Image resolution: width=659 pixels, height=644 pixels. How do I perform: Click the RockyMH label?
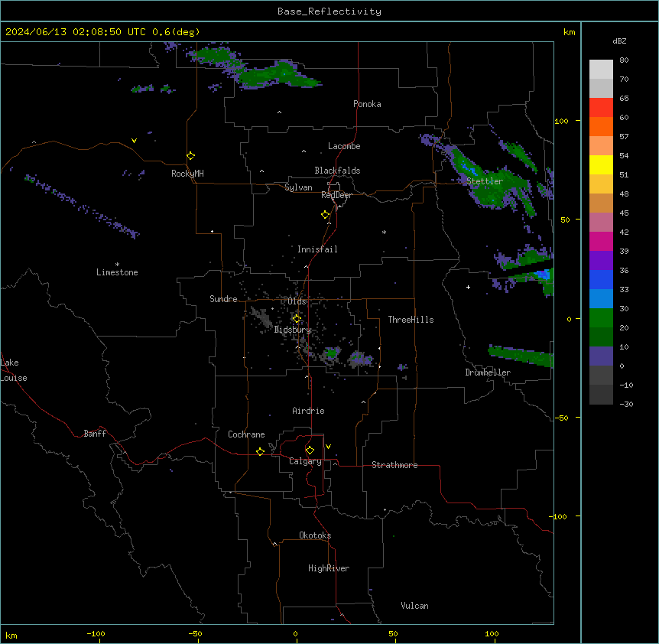point(187,174)
